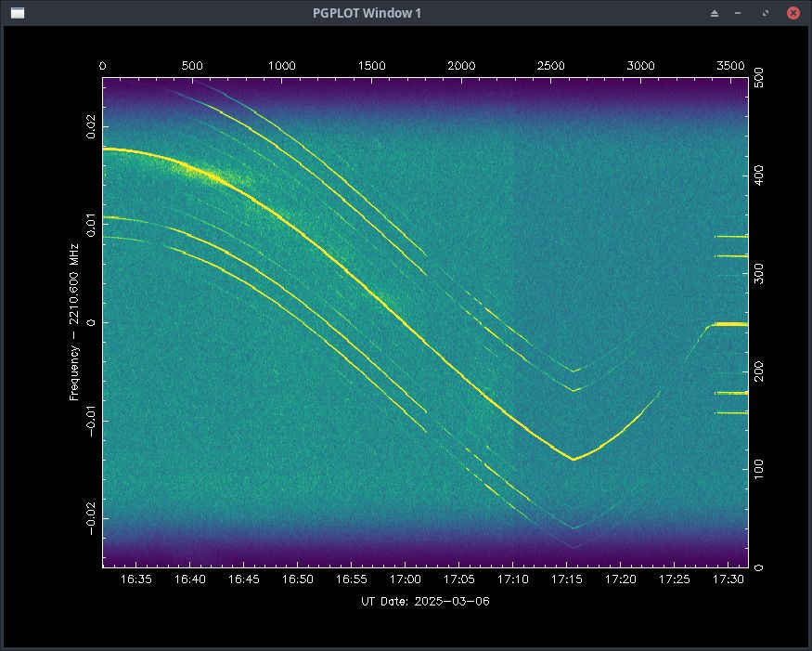The image size is (812, 651).
Task: Click the right axis label 100
Action: [759, 470]
